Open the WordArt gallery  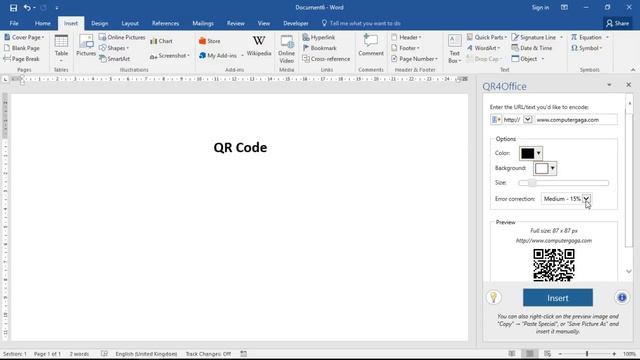483,48
